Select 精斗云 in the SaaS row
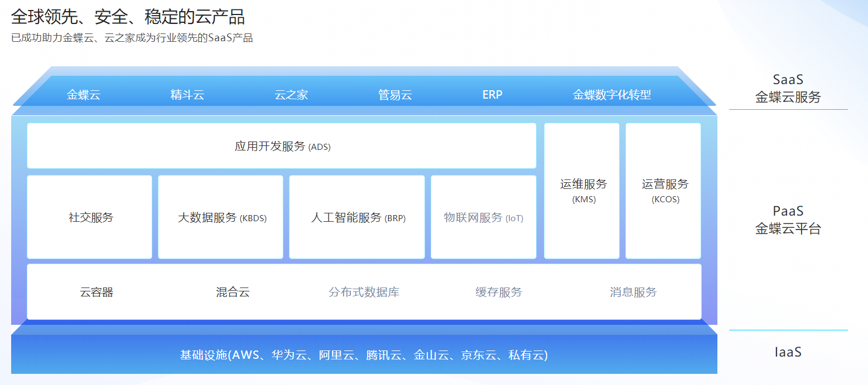868x385 pixels. pos(187,95)
